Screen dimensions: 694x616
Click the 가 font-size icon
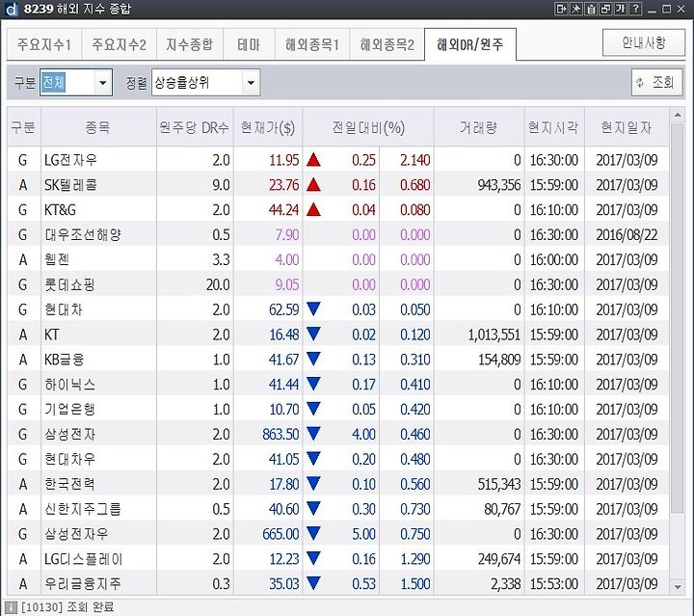click(621, 9)
